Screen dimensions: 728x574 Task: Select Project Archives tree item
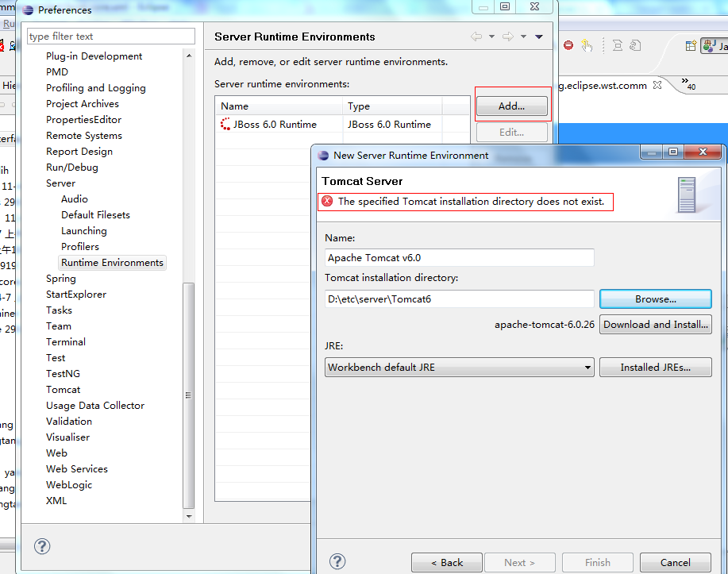pyautogui.click(x=83, y=103)
